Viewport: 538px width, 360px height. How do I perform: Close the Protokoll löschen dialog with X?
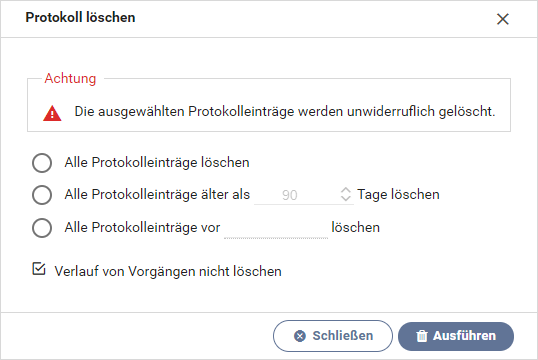tap(503, 19)
